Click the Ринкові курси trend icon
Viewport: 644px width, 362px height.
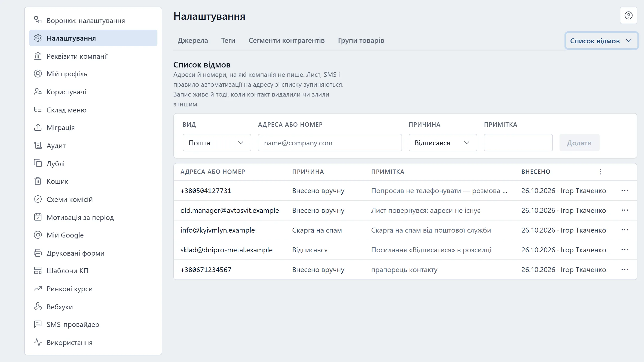click(38, 289)
